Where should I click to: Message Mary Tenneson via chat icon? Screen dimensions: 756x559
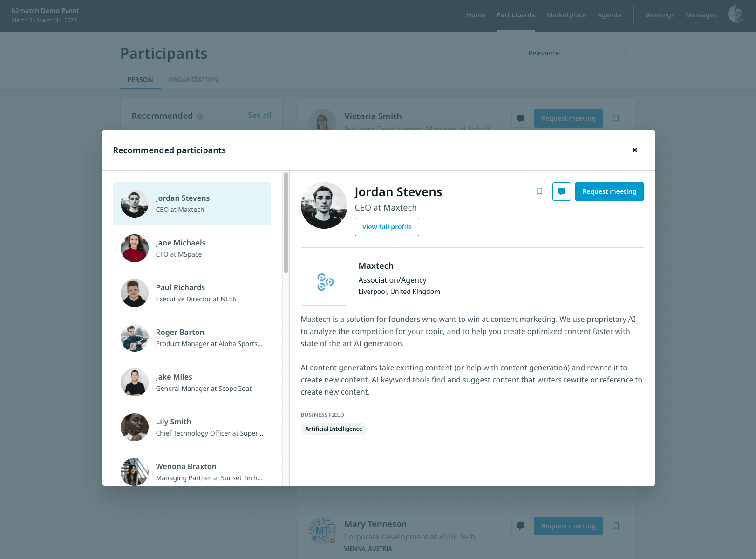(521, 526)
